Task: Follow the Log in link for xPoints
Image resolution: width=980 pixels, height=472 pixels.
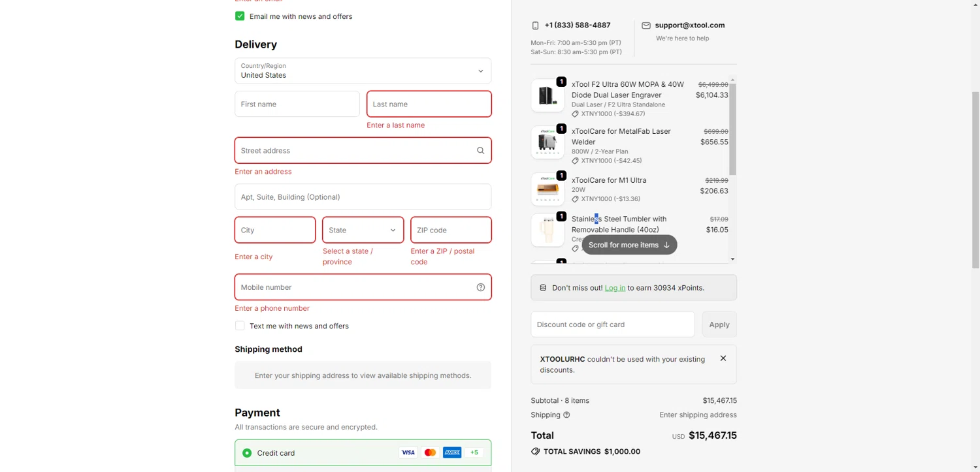Action: (615, 288)
